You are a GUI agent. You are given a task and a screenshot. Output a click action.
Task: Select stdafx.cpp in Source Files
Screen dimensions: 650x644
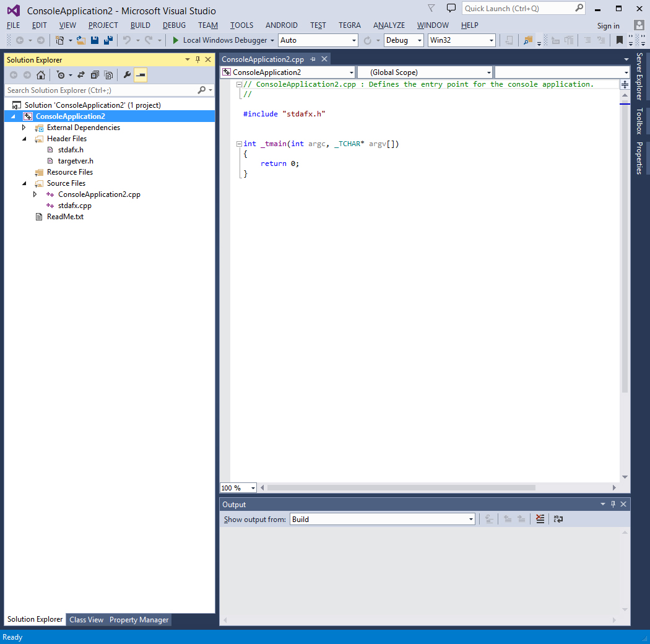point(75,206)
